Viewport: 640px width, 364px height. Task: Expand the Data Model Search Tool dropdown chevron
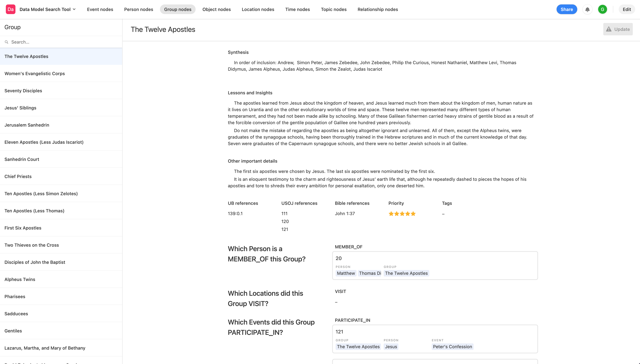(x=74, y=9)
